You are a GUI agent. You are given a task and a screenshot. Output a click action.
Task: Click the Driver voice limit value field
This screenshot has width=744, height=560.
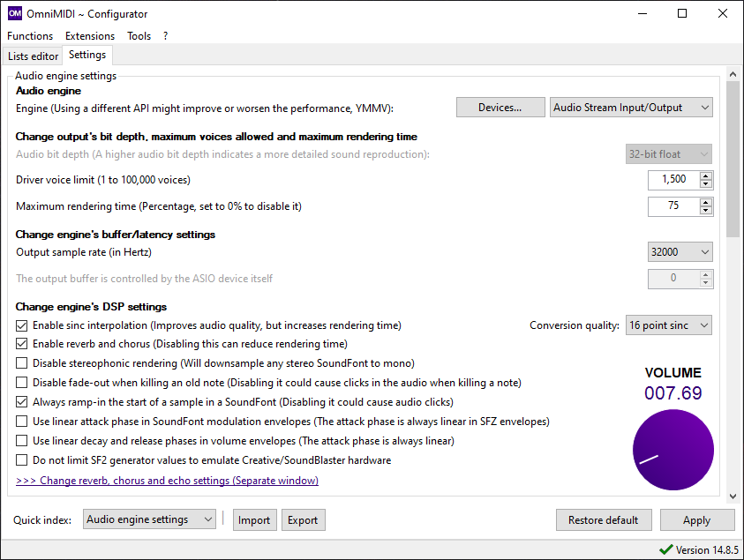click(673, 180)
